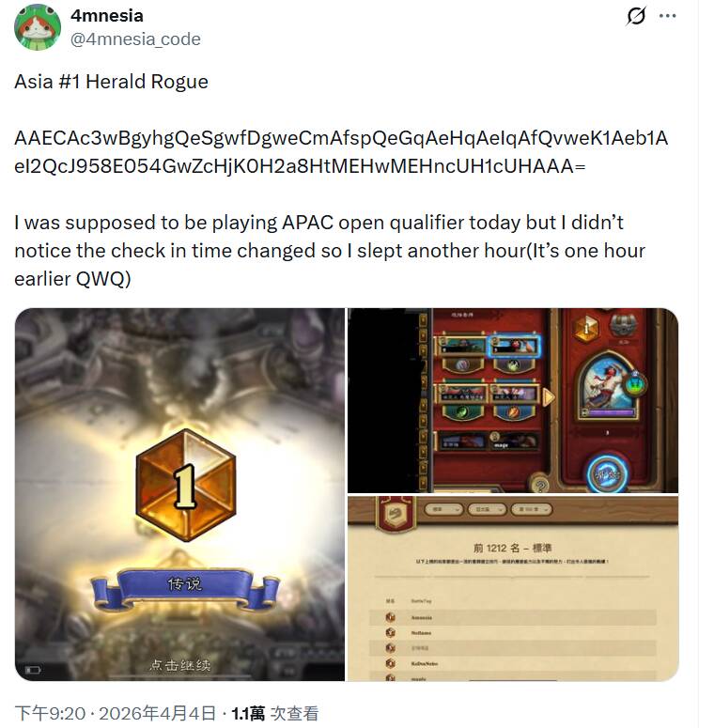
Task: Select the blue-highlighted deck tile
Action: (515, 346)
